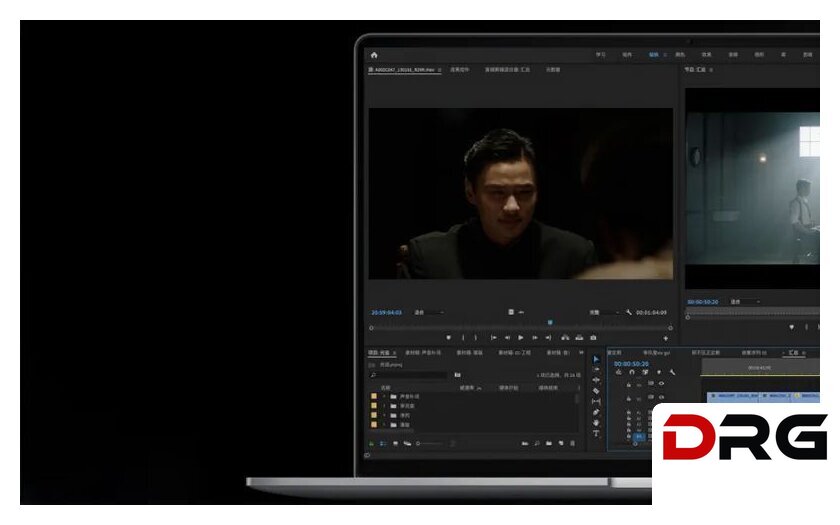Open the Audio Clip Mixer panel tab
This screenshot has width=840, height=525.
pos(507,70)
